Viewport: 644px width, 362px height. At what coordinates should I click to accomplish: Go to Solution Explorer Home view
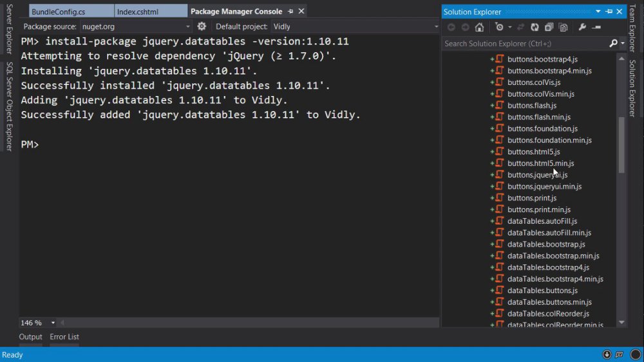tap(479, 27)
